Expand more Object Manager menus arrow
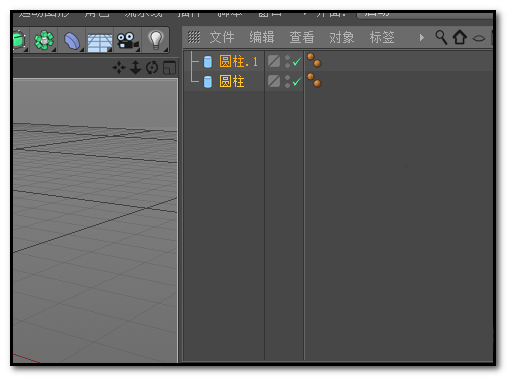This screenshot has width=507, height=377. click(x=422, y=37)
